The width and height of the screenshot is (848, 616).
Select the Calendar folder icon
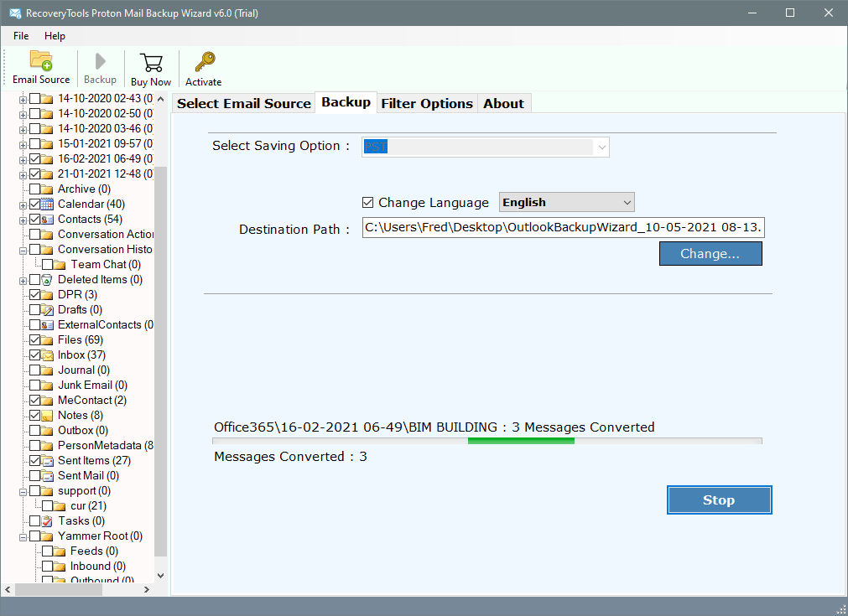coord(47,204)
